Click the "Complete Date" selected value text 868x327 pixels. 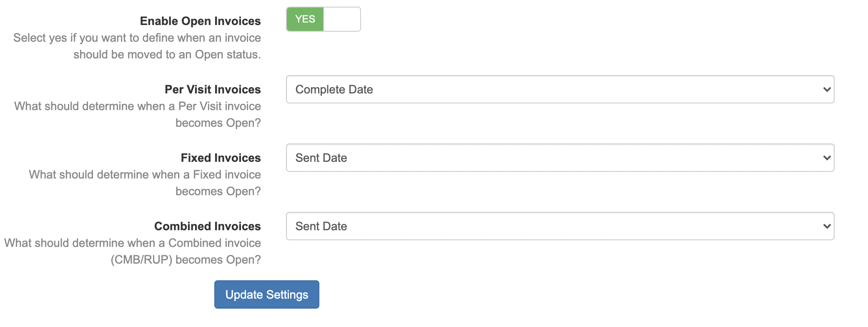[334, 89]
